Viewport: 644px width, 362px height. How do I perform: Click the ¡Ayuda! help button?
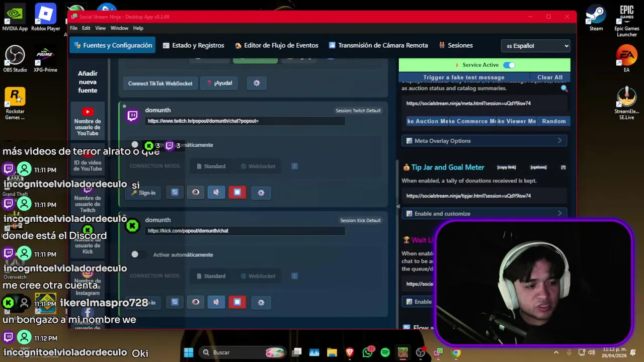tap(219, 83)
